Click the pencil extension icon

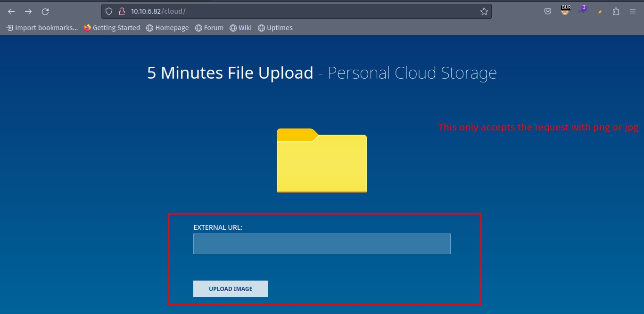pos(600,12)
